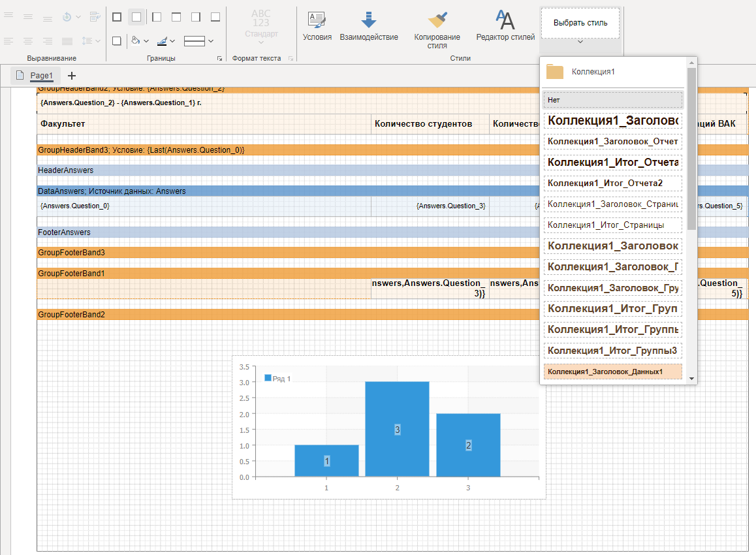This screenshot has height=555, width=756.
Task: Select the Коллекция1 folder icon
Action: (x=555, y=72)
